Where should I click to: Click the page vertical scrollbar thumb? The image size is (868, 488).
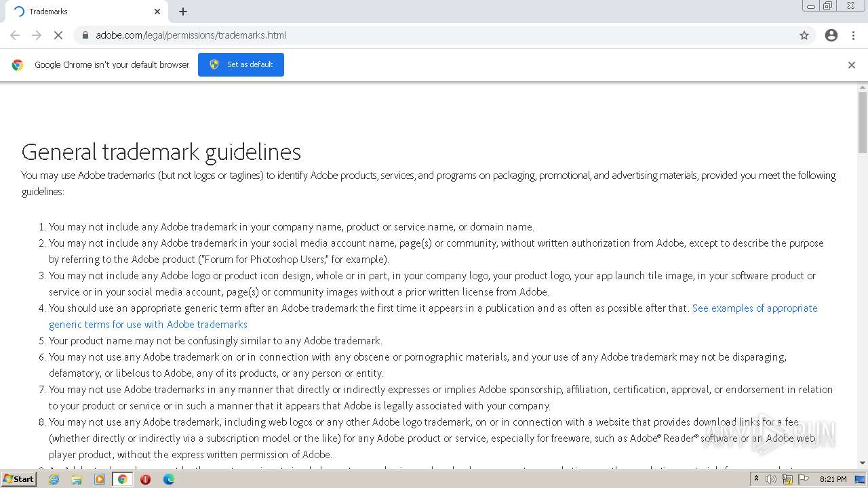(x=863, y=122)
